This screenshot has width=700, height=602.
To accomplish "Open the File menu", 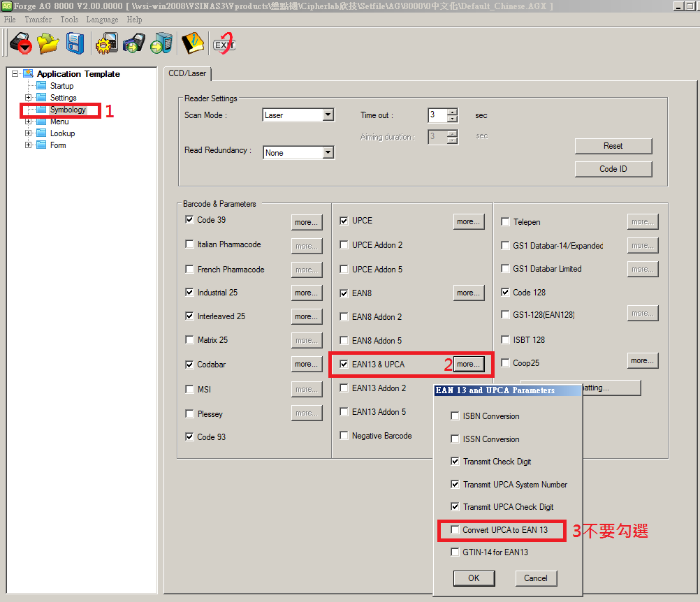I will pos(10,20).
